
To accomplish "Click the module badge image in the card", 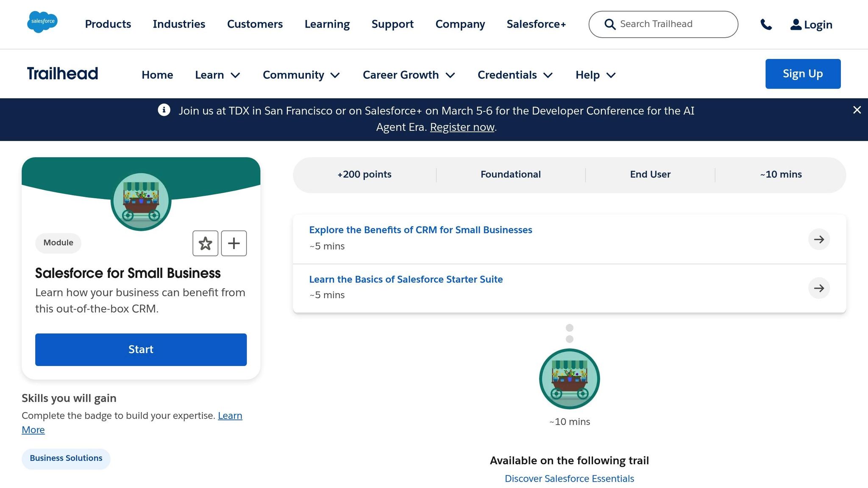I will tap(141, 202).
